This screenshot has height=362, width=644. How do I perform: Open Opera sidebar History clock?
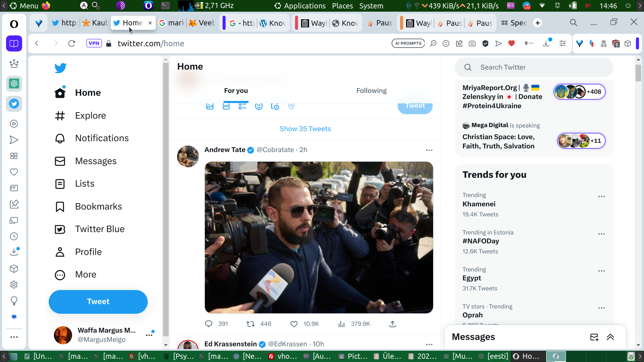point(14,237)
